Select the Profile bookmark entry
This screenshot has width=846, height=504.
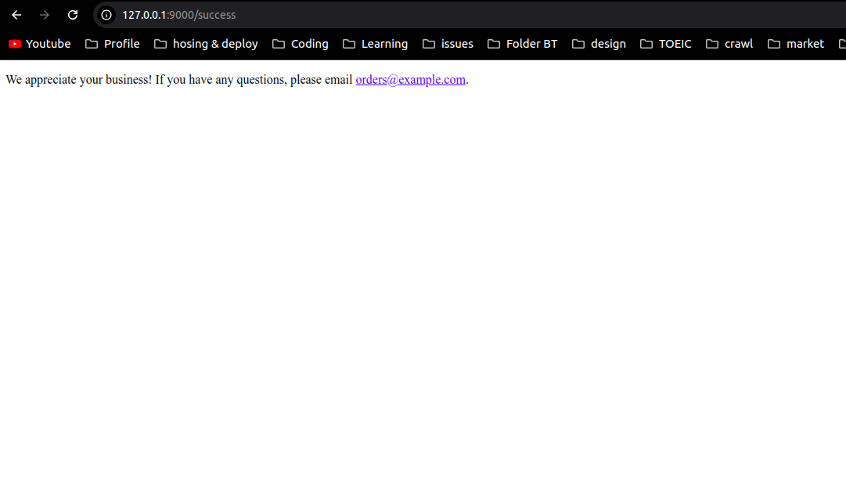click(x=112, y=43)
